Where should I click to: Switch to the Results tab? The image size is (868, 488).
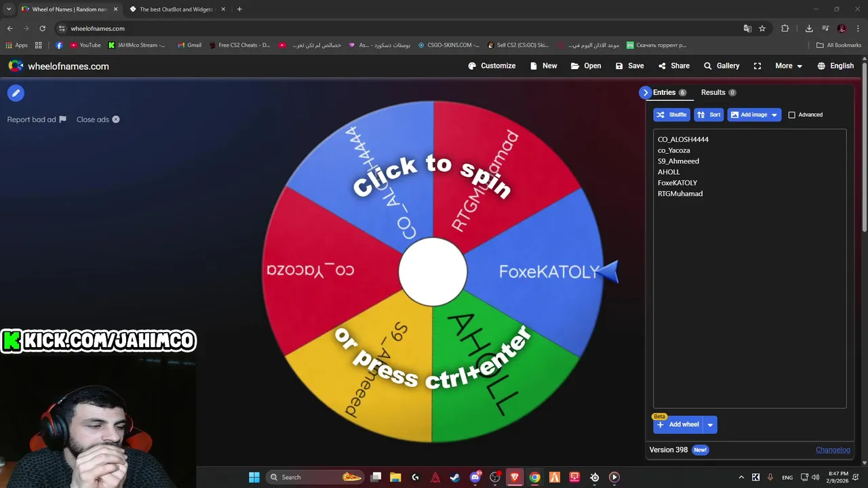[x=719, y=93]
